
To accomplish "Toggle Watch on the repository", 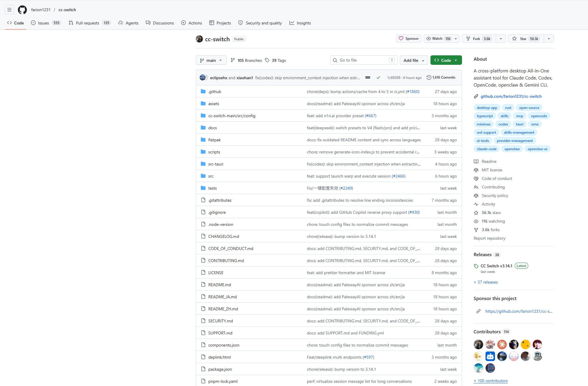I will 438,39.
